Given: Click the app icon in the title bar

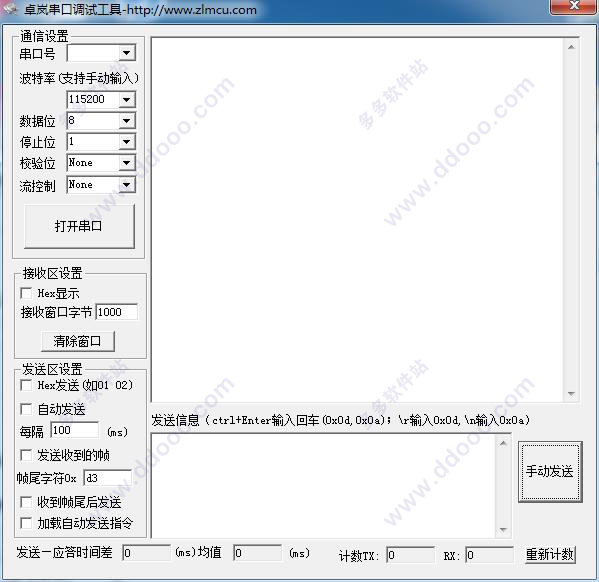Looking at the screenshot, I should click(x=10, y=8).
